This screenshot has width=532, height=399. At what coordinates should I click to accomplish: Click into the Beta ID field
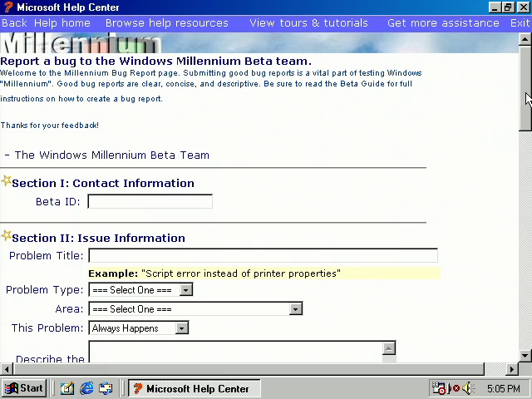(x=150, y=201)
